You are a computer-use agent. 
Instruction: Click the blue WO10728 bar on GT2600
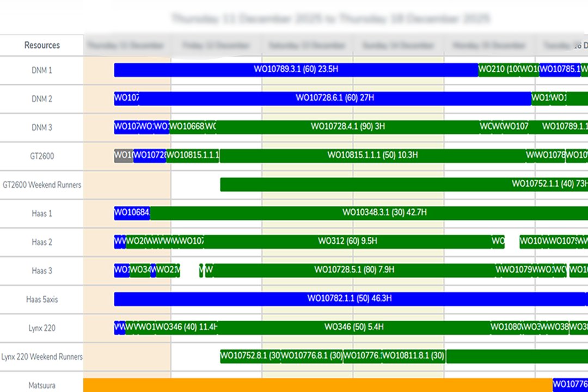[x=150, y=156]
